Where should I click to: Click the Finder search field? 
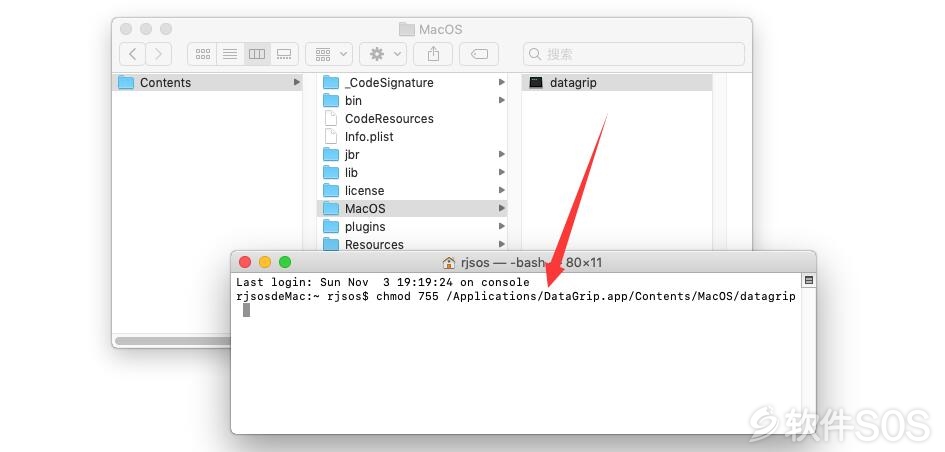[x=634, y=54]
